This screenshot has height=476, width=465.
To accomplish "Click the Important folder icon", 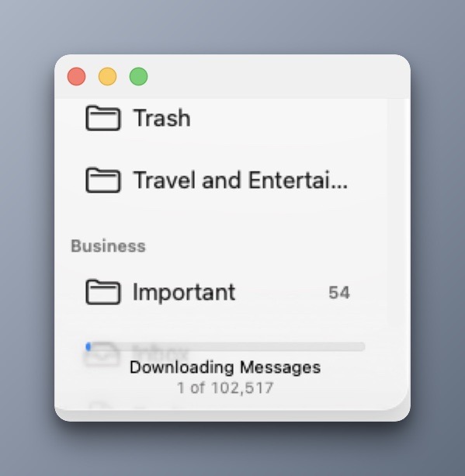I will (103, 292).
